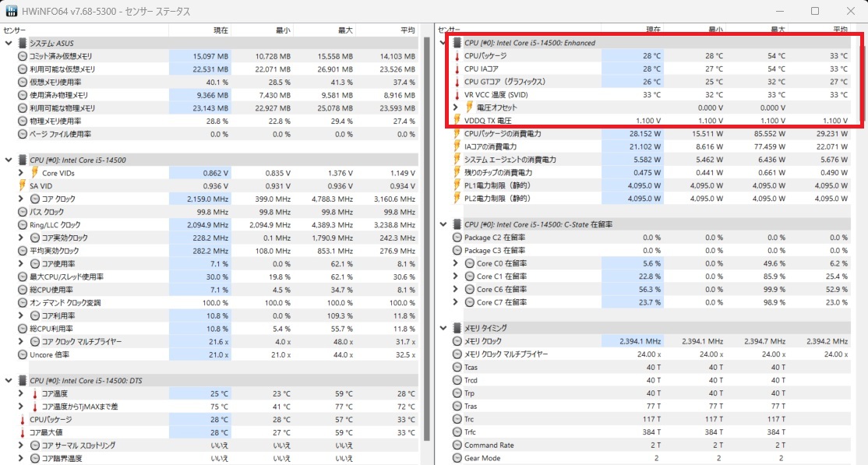Collapse the システム: ASUS section
The image size is (868, 465).
coord(9,43)
